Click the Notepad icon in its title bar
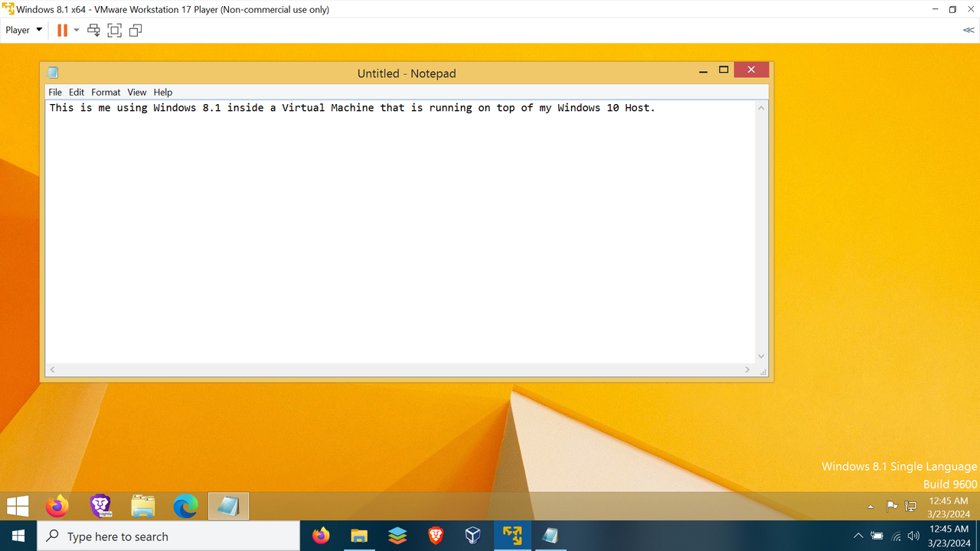The width and height of the screenshot is (980, 551). click(53, 73)
